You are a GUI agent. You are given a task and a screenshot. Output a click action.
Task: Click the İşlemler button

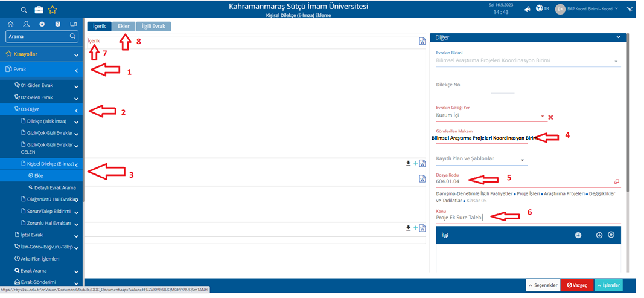(608, 285)
